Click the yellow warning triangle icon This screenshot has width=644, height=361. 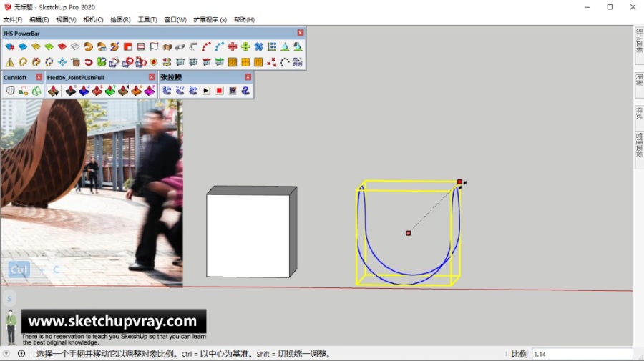(x=10, y=62)
